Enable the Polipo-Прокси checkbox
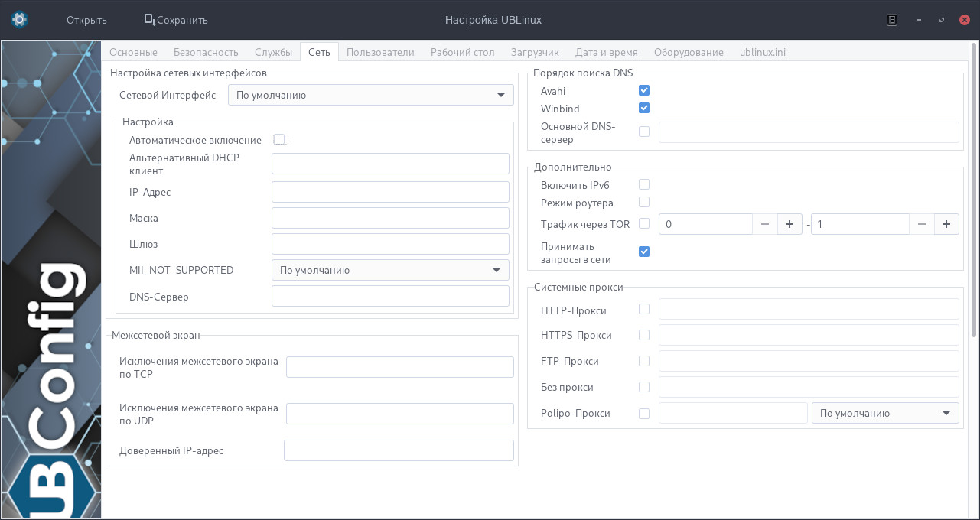This screenshot has height=520, width=980. point(644,414)
